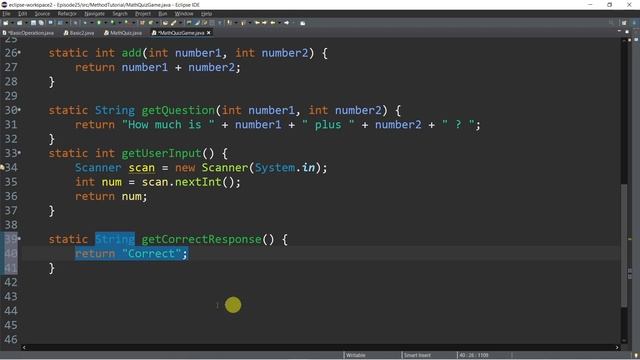Click the Debug bug icon
640x360 pixels.
85,23
